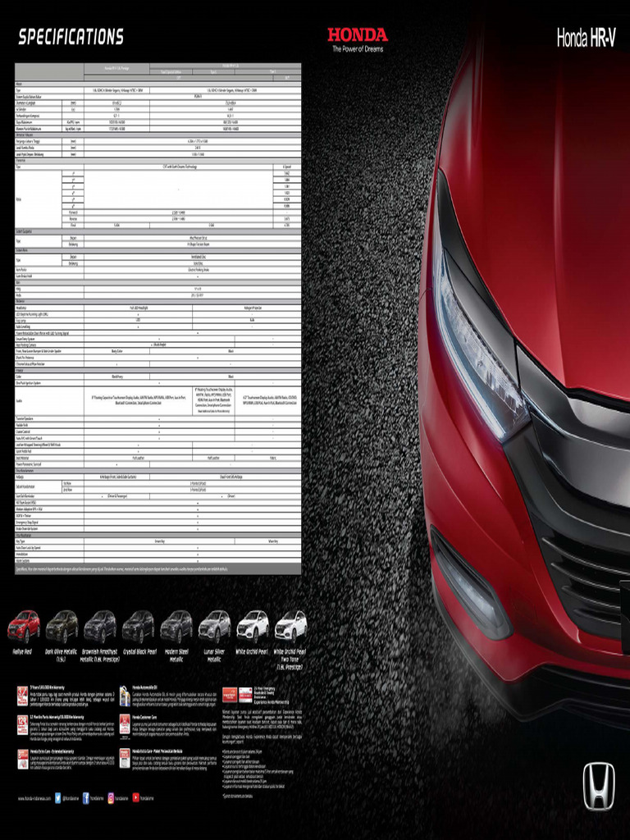Click the chrome Honda H emblem
The image size is (630, 840).
(599, 786)
